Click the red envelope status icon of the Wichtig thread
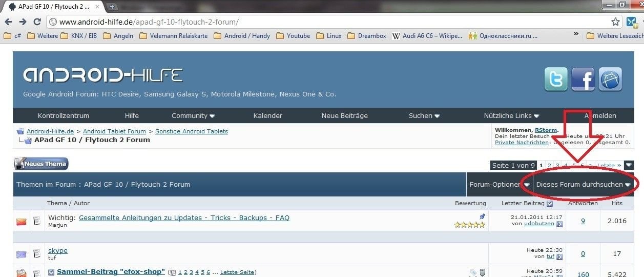 [x=22, y=222]
